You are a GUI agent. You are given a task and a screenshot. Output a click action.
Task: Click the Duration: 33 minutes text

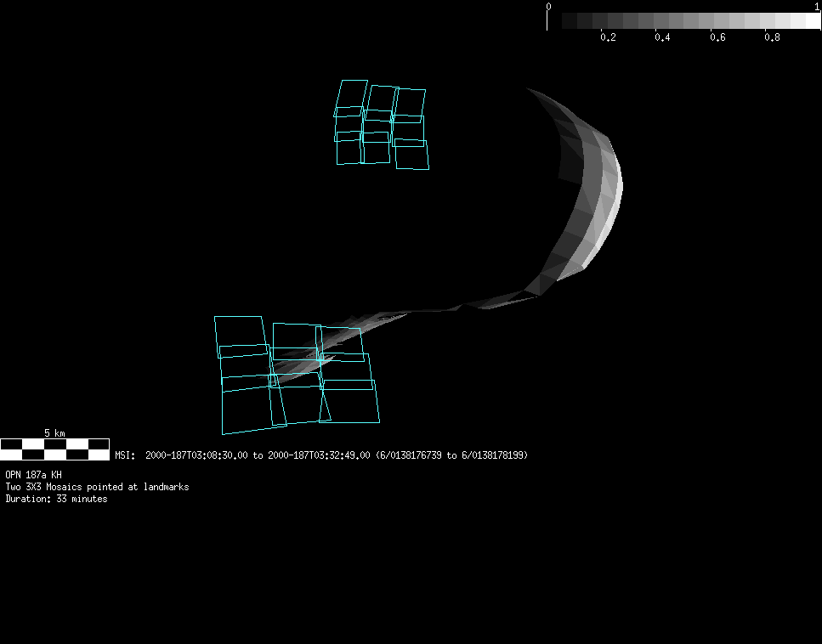56,499
